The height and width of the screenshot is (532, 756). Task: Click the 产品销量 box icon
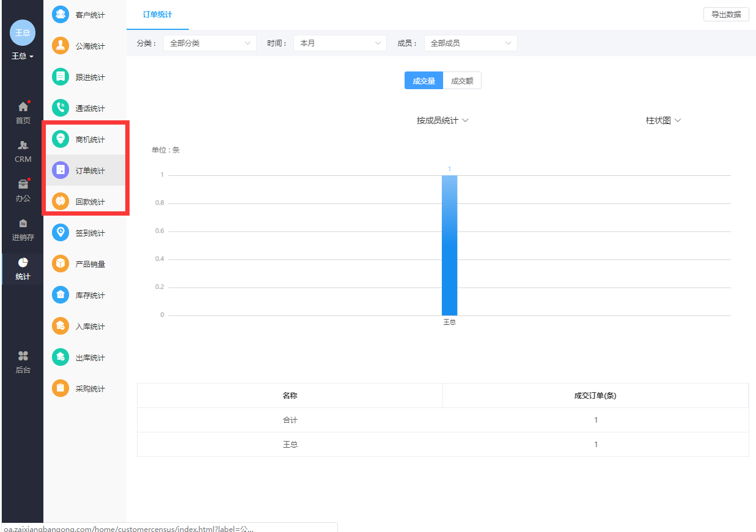(x=61, y=264)
